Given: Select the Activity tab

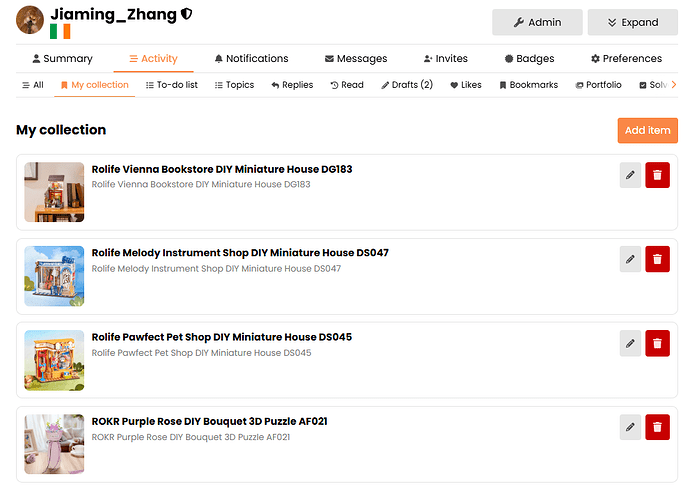Looking at the screenshot, I should tap(153, 59).
